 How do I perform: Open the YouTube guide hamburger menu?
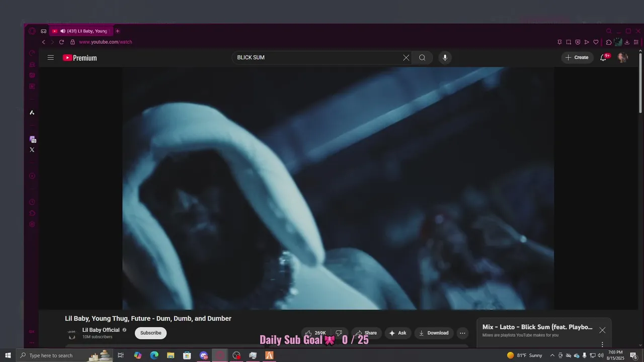tap(50, 57)
